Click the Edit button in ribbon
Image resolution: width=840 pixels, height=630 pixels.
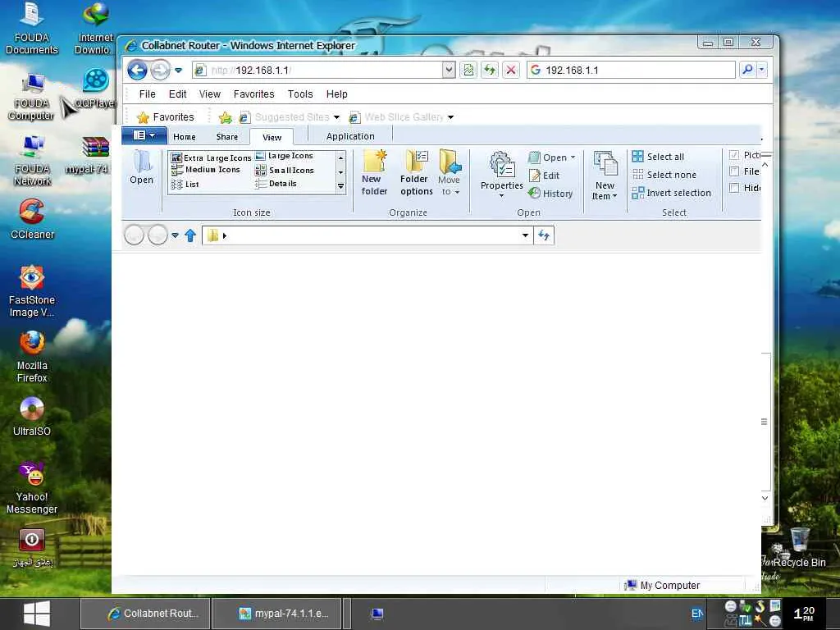coord(545,176)
